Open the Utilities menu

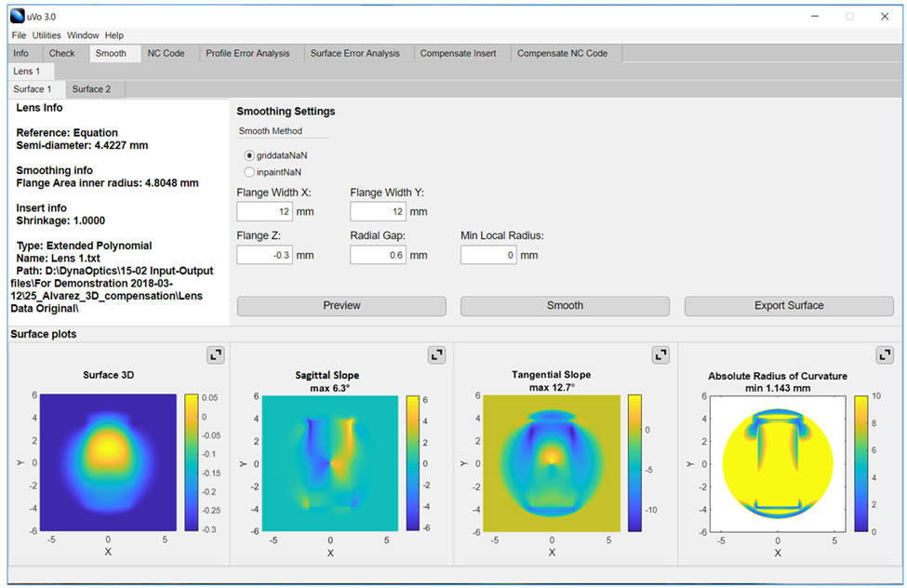[47, 35]
